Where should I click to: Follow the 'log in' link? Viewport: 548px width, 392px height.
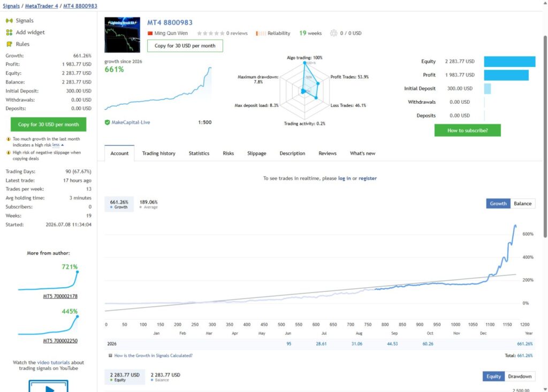(344, 178)
